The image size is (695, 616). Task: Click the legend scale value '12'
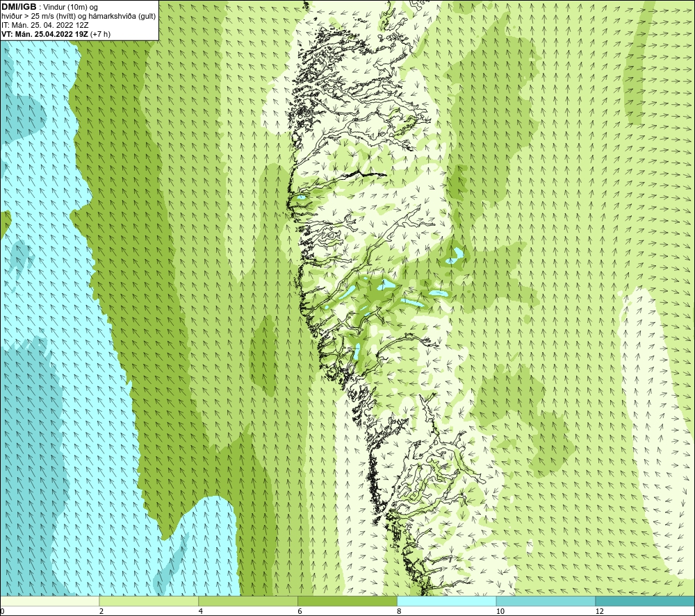599,611
